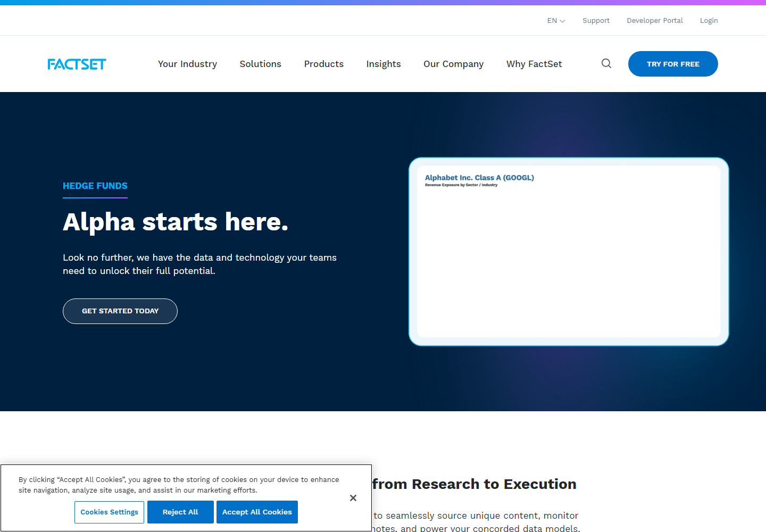Click the Alphabet Inc. Class A (GOOGL) title
766x532 pixels.
[x=479, y=178]
